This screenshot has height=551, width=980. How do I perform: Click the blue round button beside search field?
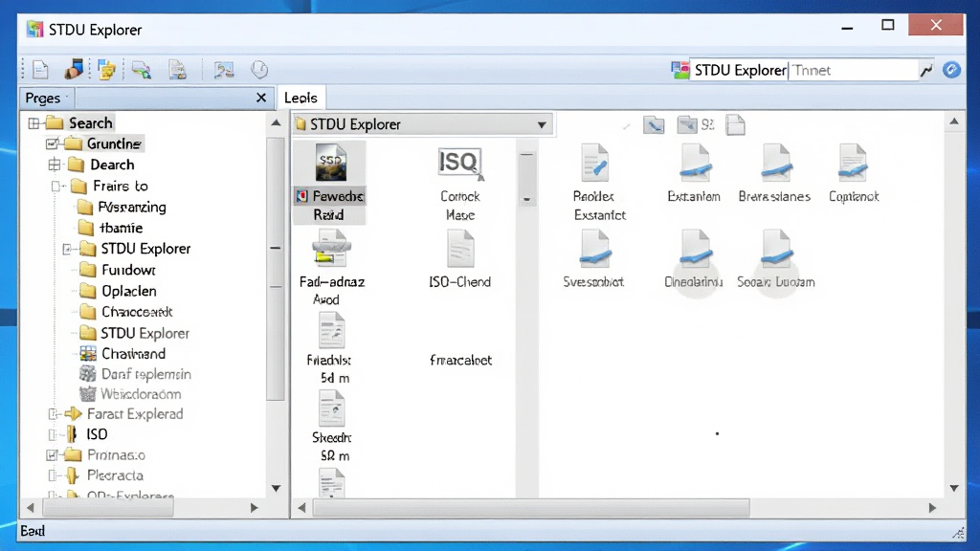pos(951,70)
